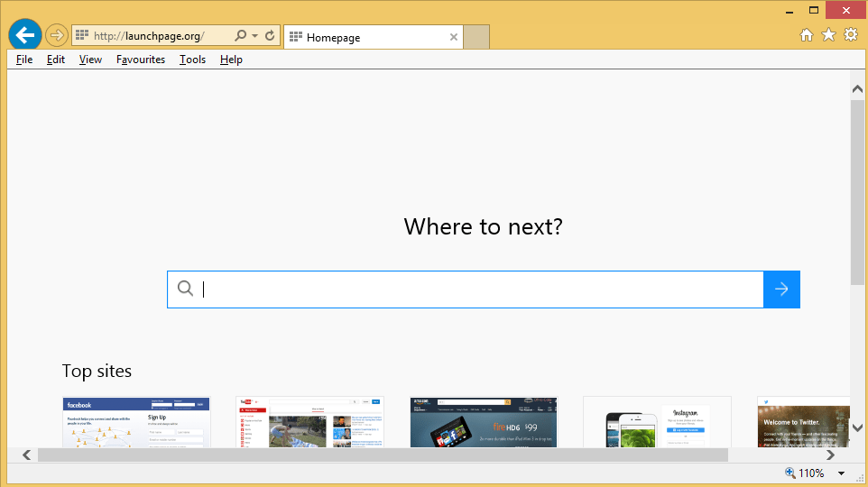Image resolution: width=868 pixels, height=487 pixels.
Task: Open the Help menu
Action: (231, 60)
